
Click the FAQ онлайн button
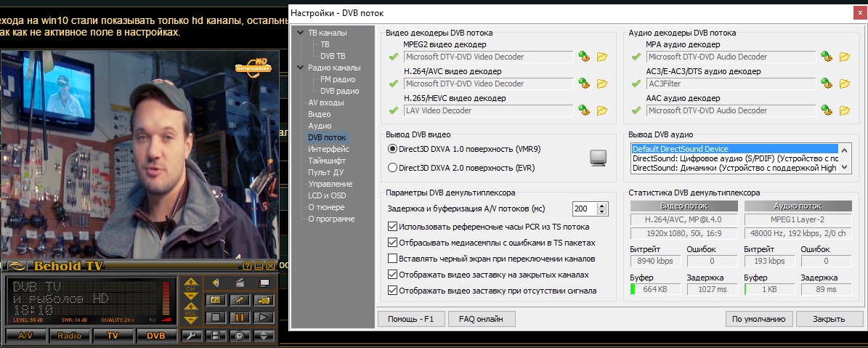click(482, 319)
